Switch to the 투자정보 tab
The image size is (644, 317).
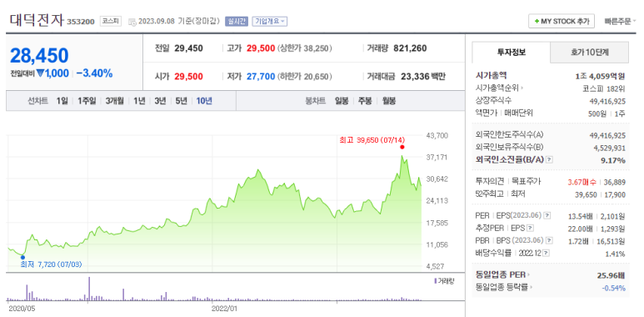point(511,53)
